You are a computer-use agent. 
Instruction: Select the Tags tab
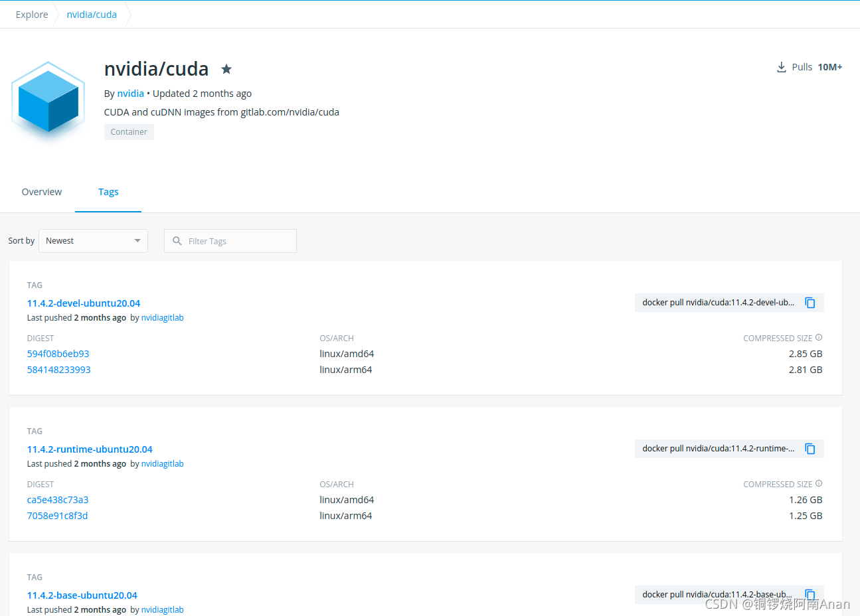click(x=108, y=191)
